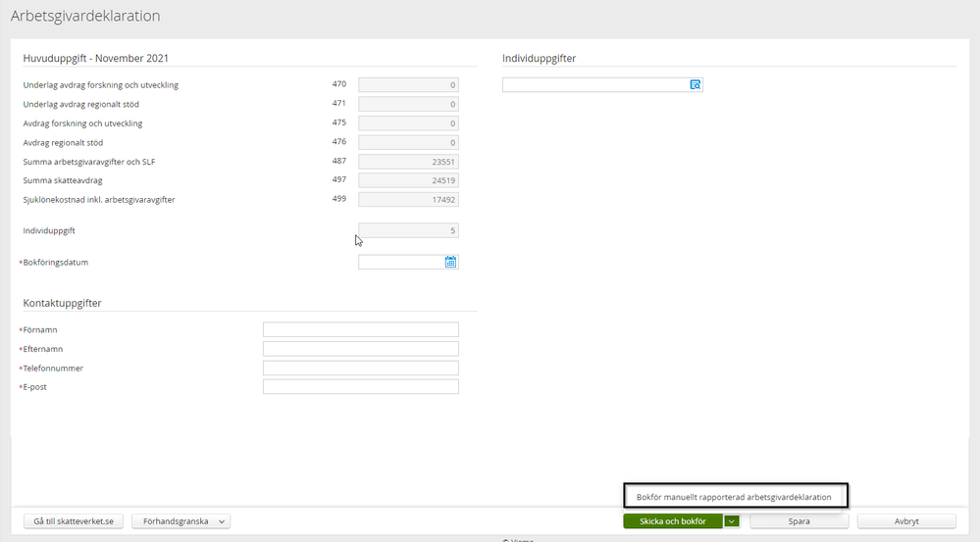The width and height of the screenshot is (980, 542).
Task: Click the Individuppgifter lookup search icon
Action: point(695,85)
